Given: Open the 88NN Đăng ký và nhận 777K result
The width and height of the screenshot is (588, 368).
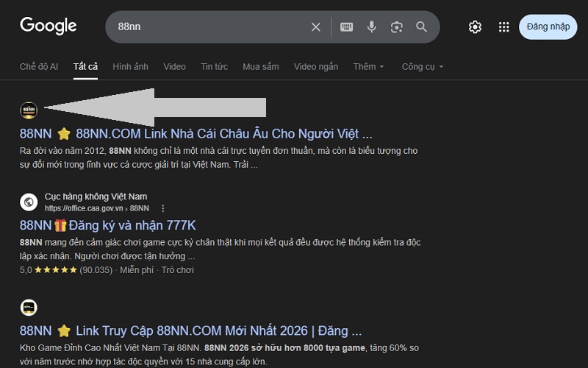Looking at the screenshot, I should [107, 225].
